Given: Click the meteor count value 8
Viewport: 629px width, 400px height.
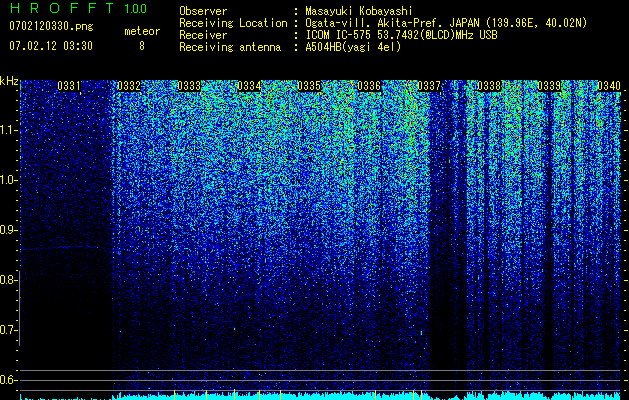Looking at the screenshot, I should point(142,46).
